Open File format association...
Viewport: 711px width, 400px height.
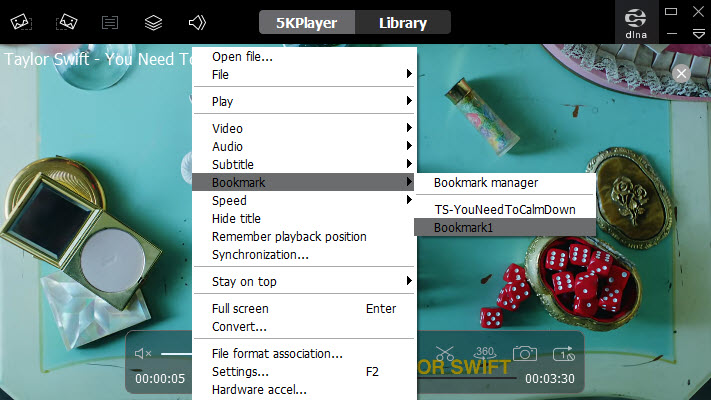[x=304, y=353]
